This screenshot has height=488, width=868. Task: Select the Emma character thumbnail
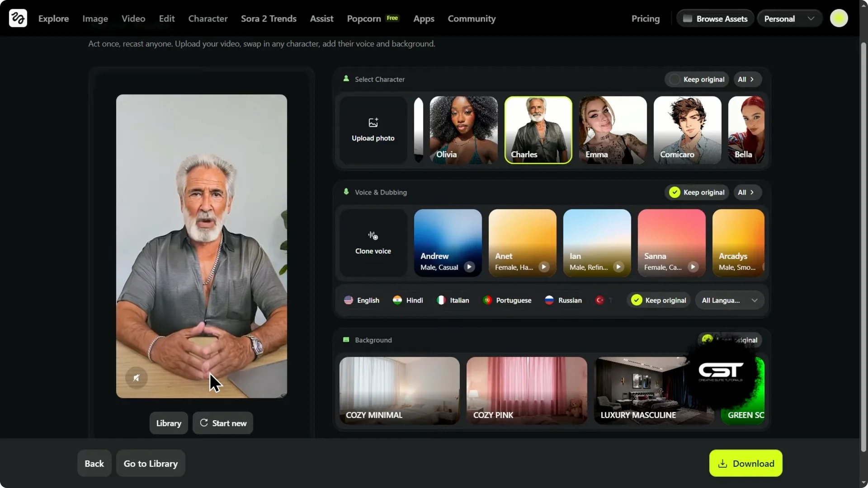coord(612,130)
